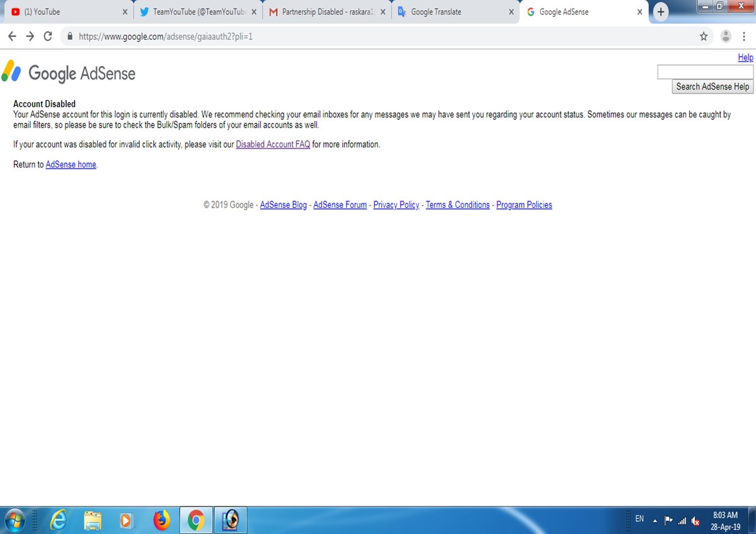Reload the AdSense page
Viewport: 756px width, 534px height.
(x=48, y=37)
